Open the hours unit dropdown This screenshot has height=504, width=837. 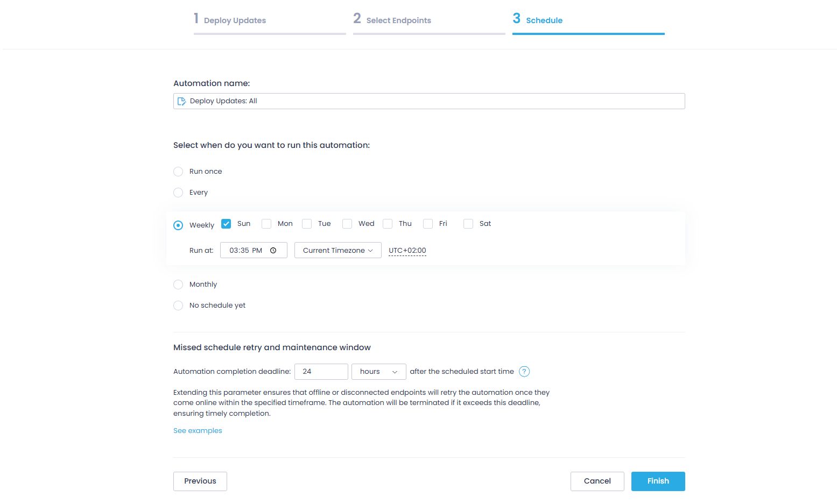coord(378,371)
